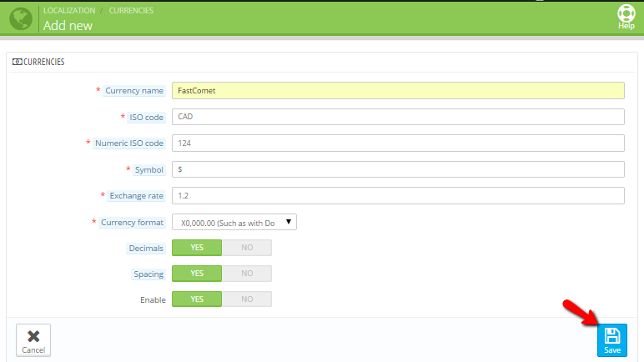Focus the Currency name field
Image resolution: width=644 pixels, height=362 pixels.
[398, 90]
